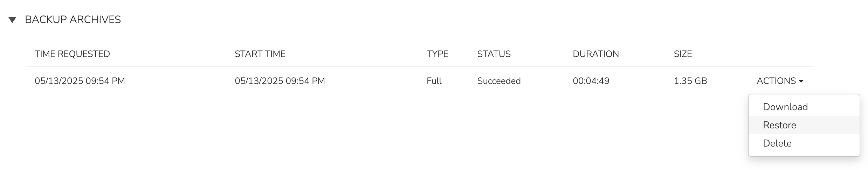Click the START TIME column header

260,54
